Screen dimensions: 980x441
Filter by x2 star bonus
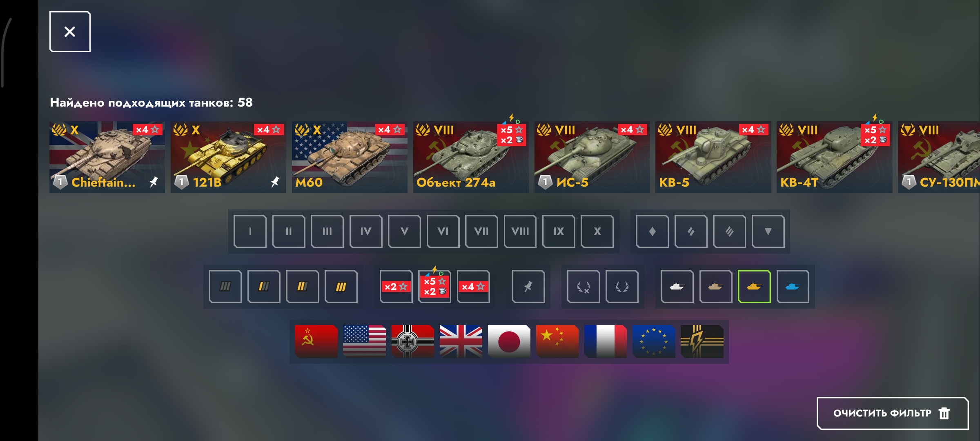pyautogui.click(x=396, y=287)
